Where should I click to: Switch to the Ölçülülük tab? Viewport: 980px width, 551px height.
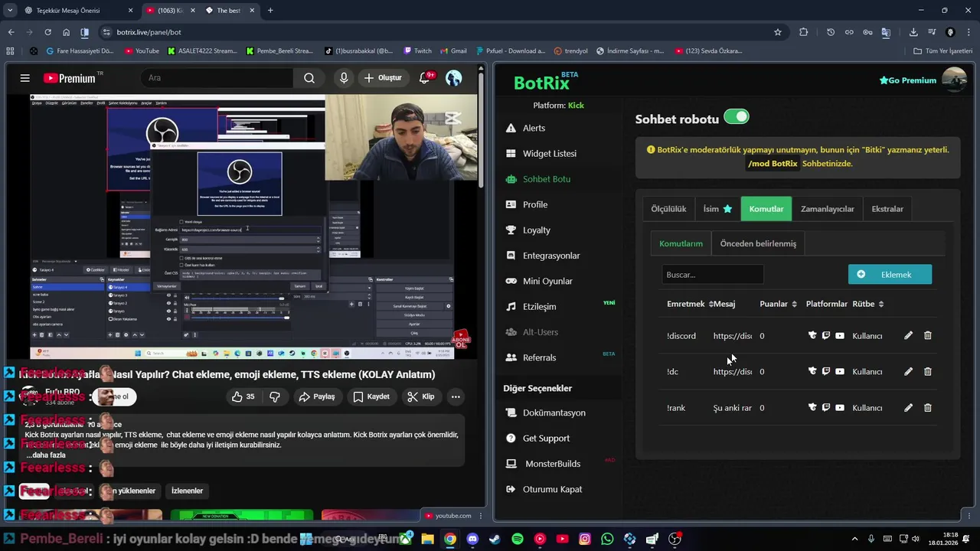(668, 209)
